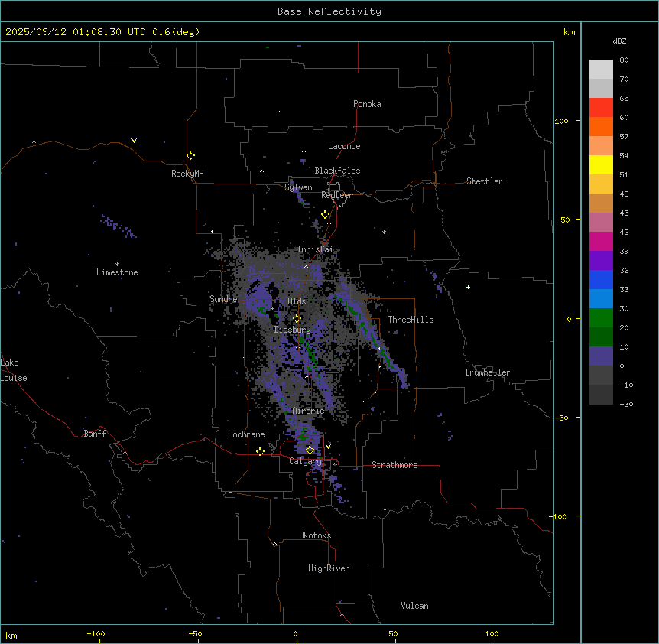This screenshot has height=644, width=659.
Task: Click the blue 36 dBZ legend color
Action: point(601,279)
